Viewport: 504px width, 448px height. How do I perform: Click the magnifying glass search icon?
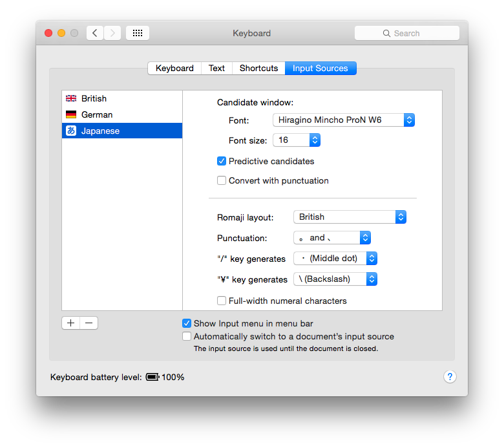[386, 34]
